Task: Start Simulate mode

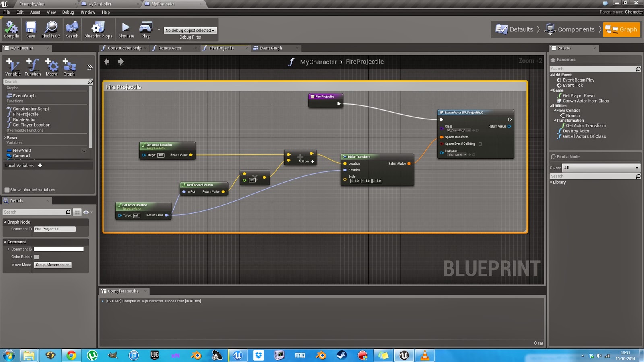Action: point(126,29)
